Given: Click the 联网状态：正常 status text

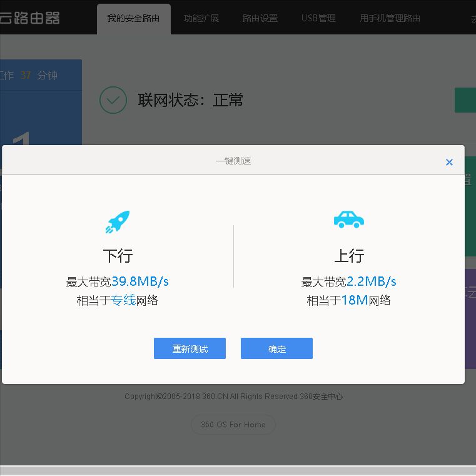Looking at the screenshot, I should [x=191, y=100].
